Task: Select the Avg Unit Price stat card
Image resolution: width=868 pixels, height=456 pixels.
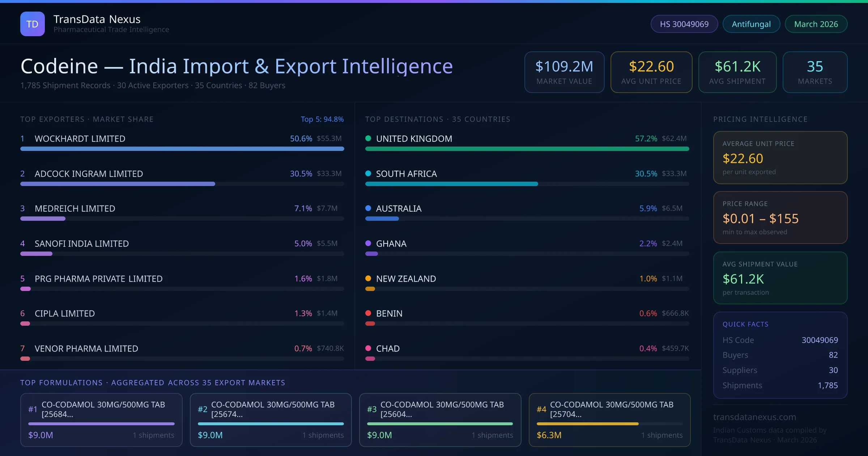Action: (651, 72)
